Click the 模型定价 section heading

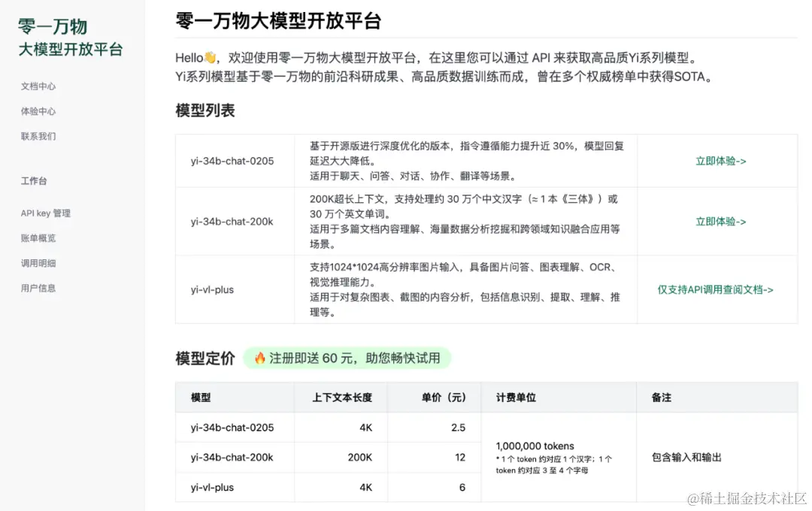205,359
